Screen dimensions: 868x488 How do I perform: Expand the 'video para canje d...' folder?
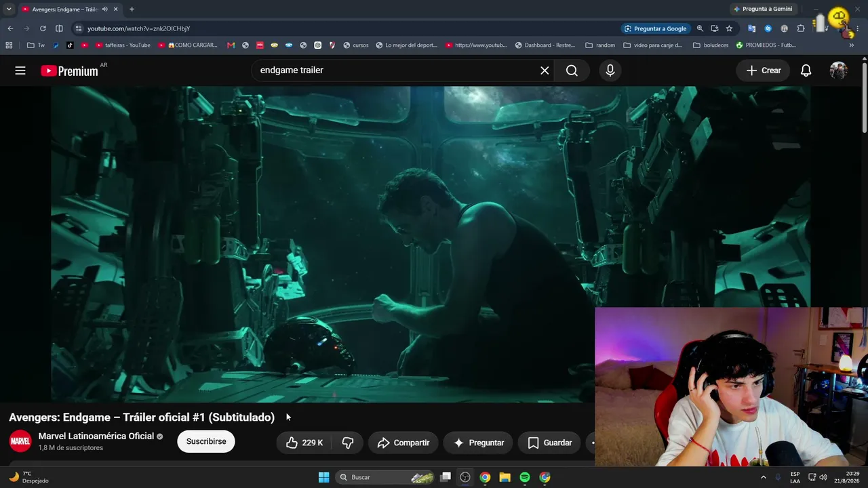point(653,45)
